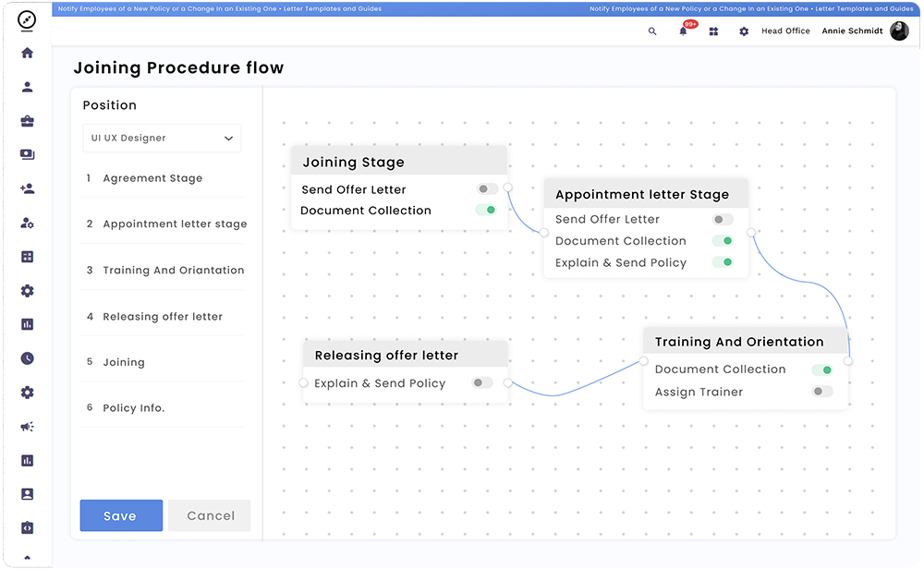Click Head Office in the top bar
924x569 pixels.
coord(784,30)
